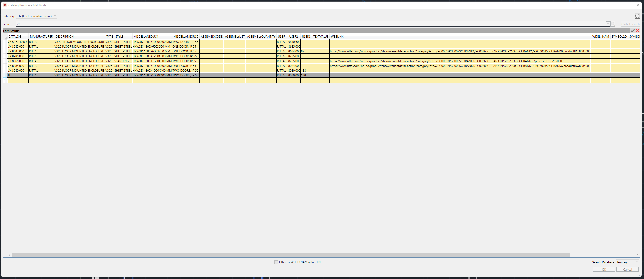Sort by the CATALOG column header

point(15,36)
